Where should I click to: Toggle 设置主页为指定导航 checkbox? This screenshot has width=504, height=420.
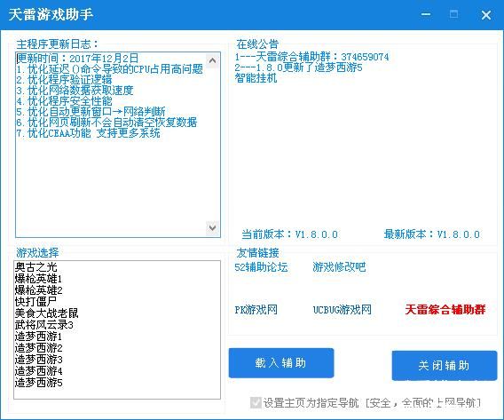click(256, 402)
